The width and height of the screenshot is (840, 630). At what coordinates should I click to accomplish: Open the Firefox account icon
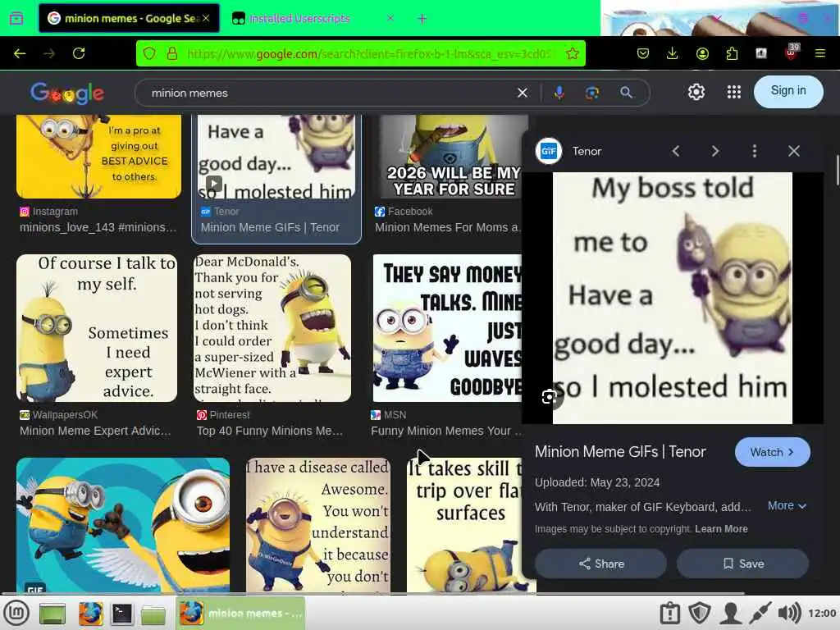(702, 53)
